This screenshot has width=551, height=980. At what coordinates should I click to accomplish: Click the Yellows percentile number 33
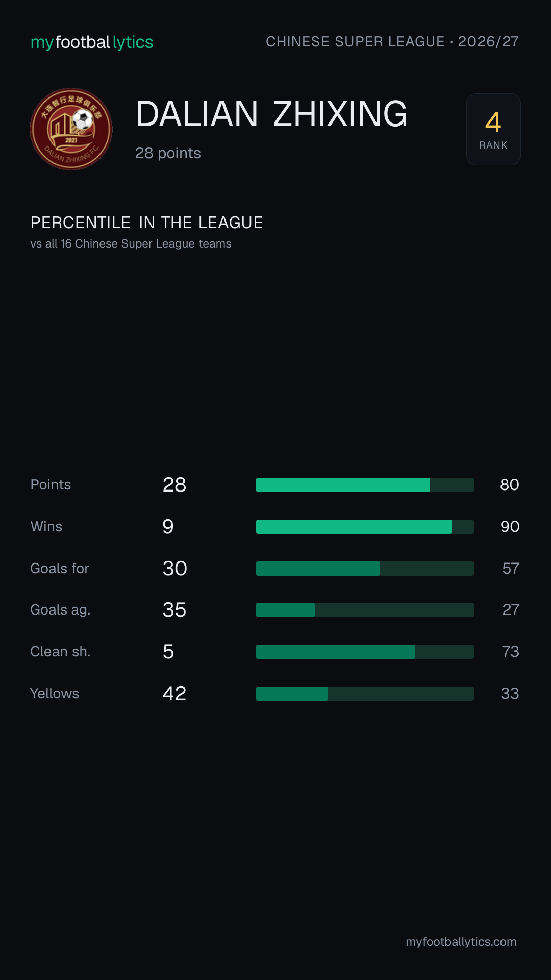click(510, 694)
